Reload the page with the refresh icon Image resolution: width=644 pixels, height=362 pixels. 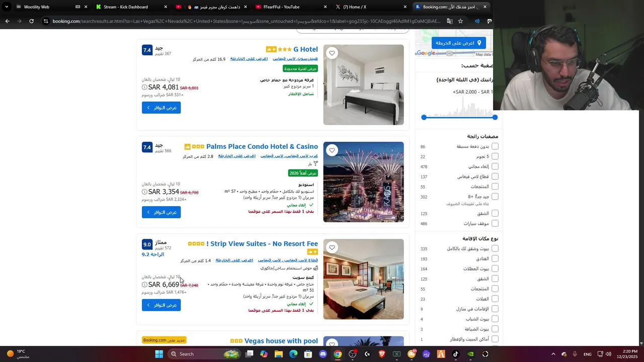[31, 21]
